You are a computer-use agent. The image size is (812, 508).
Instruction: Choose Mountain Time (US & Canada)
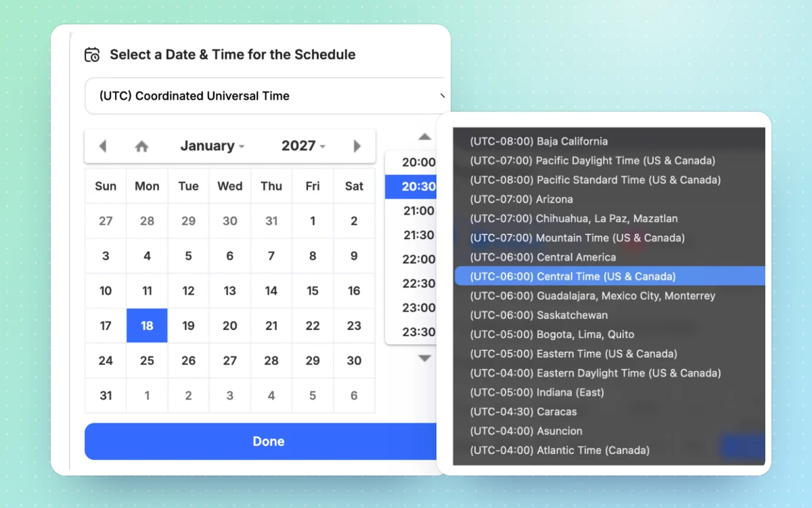tap(610, 238)
